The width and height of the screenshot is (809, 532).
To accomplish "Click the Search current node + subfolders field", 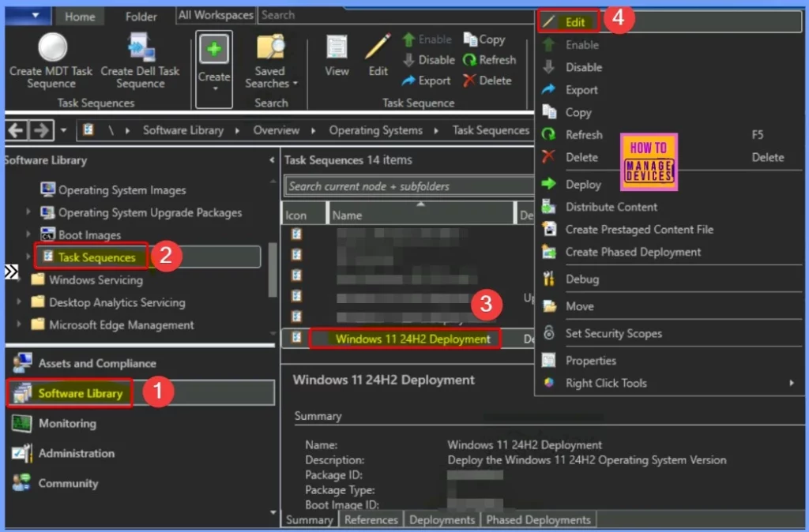I will [408, 186].
